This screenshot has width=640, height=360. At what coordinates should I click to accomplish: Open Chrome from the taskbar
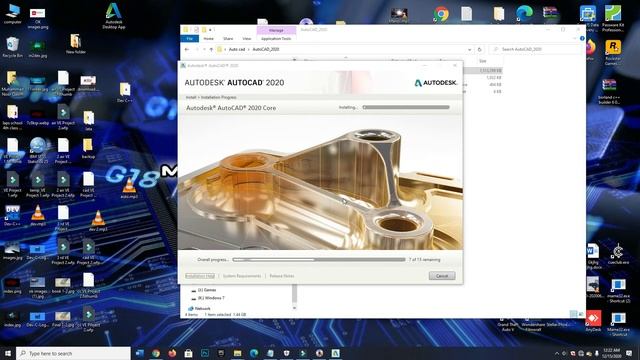click(x=156, y=353)
